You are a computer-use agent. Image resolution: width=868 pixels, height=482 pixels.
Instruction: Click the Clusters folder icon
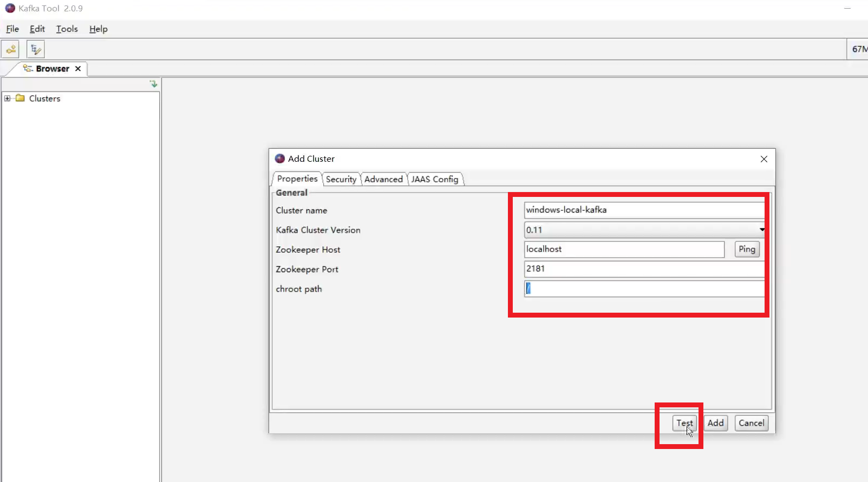click(21, 98)
